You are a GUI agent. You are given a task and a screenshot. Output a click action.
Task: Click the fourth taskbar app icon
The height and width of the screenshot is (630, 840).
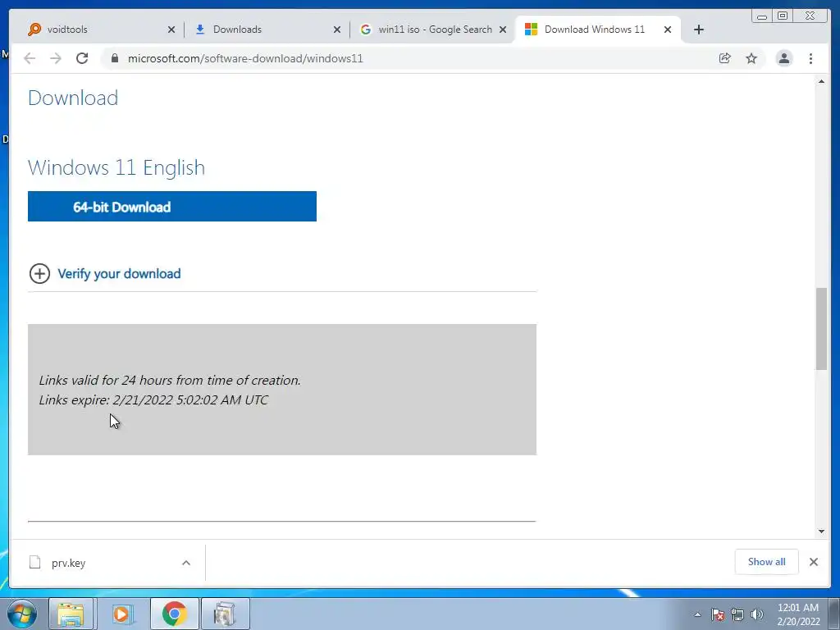pyautogui.click(x=226, y=614)
